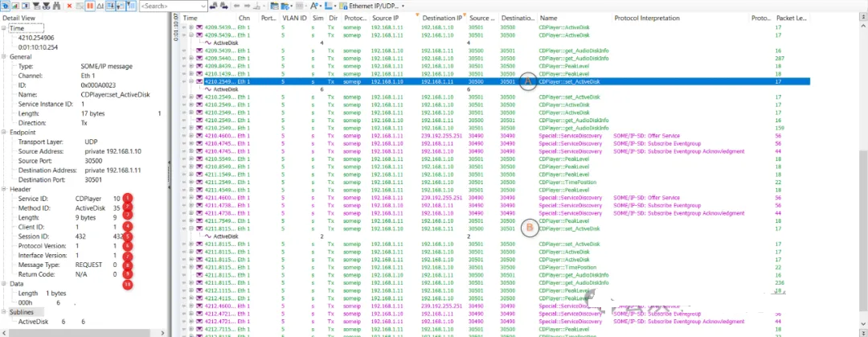Click the multicast IP 239.192.255.251 at 4211.4600
868x337 pixels.
(x=441, y=198)
